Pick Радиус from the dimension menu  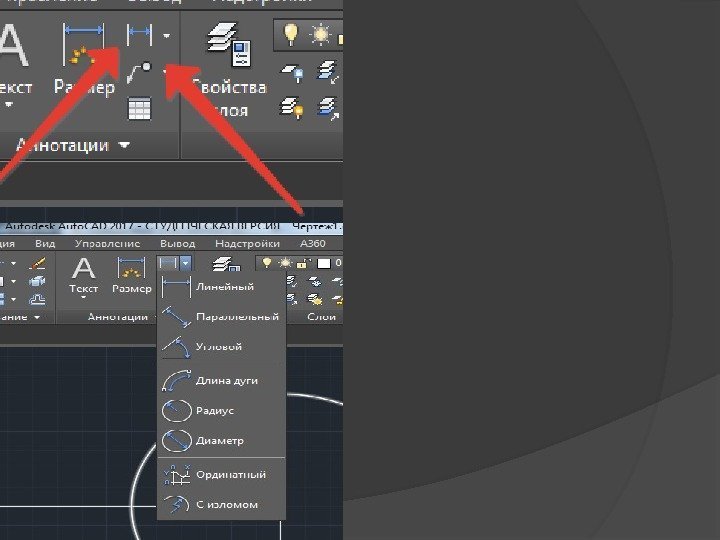tap(221, 411)
